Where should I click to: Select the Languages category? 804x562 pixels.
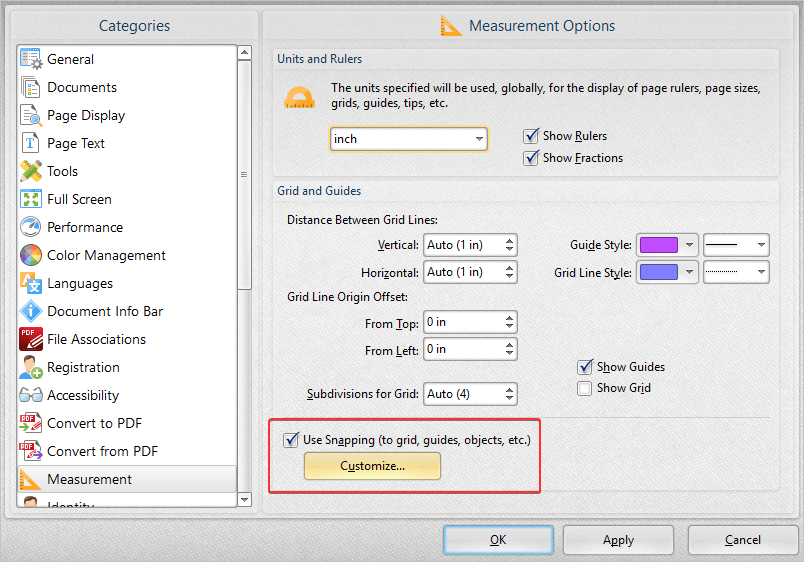coord(127,283)
